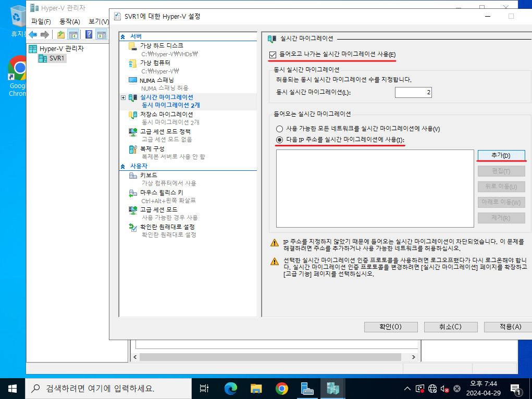Switch to Hyper-V Manager taskbar button

coord(333,389)
